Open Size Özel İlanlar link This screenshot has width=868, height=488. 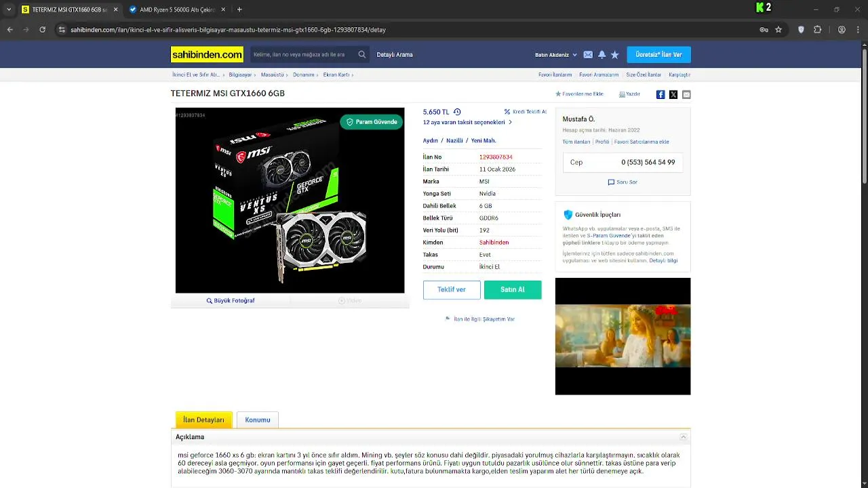pyautogui.click(x=644, y=75)
